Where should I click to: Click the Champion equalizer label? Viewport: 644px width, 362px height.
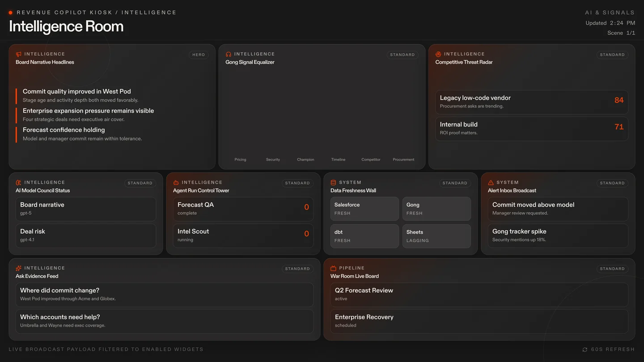tap(305, 160)
